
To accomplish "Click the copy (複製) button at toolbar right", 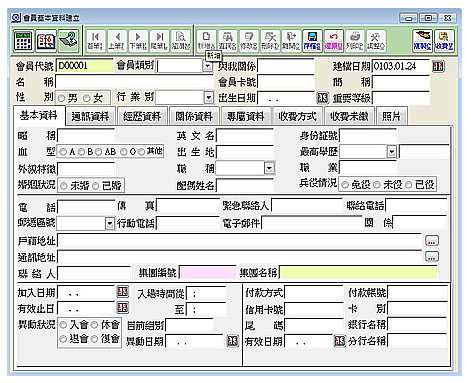I will 422,41.
